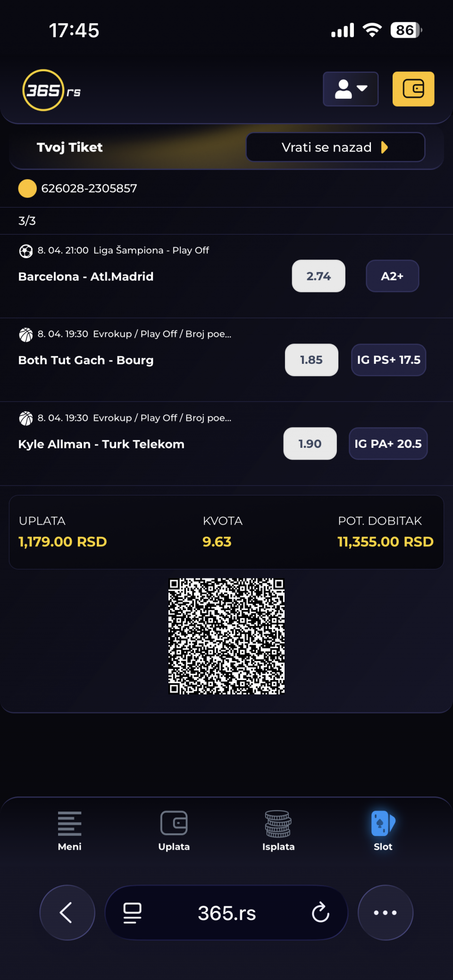Open the Uplata deposit tab

coord(174,830)
